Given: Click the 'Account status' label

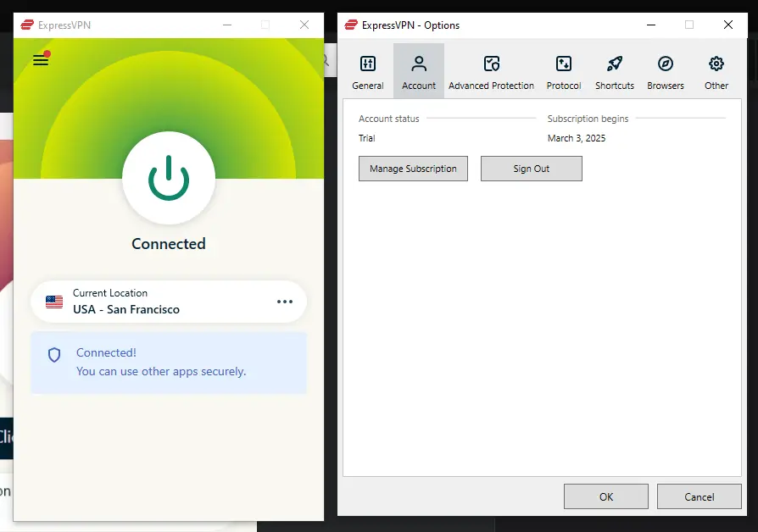Looking at the screenshot, I should click(388, 119).
